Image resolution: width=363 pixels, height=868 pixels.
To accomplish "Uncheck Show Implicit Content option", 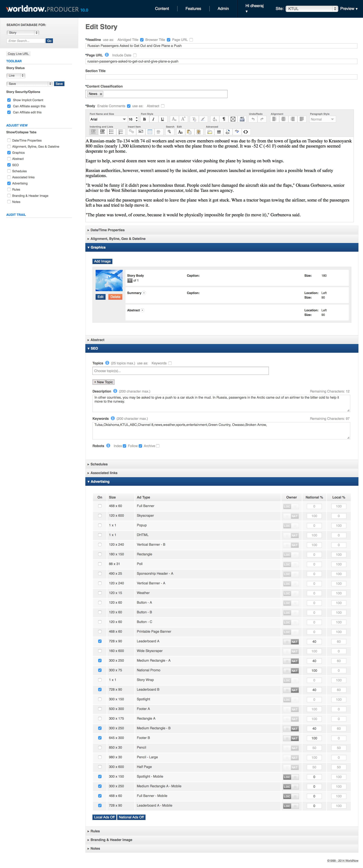I will pyautogui.click(x=9, y=100).
